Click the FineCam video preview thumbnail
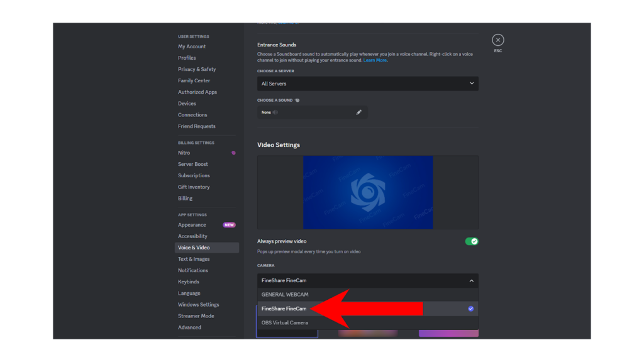This screenshot has width=644, height=362. click(368, 192)
